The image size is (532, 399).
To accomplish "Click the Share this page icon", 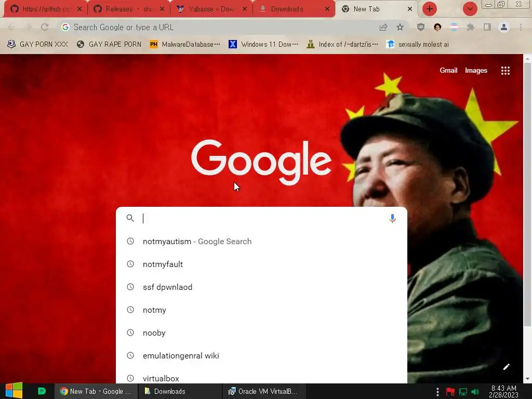I will [x=383, y=27].
